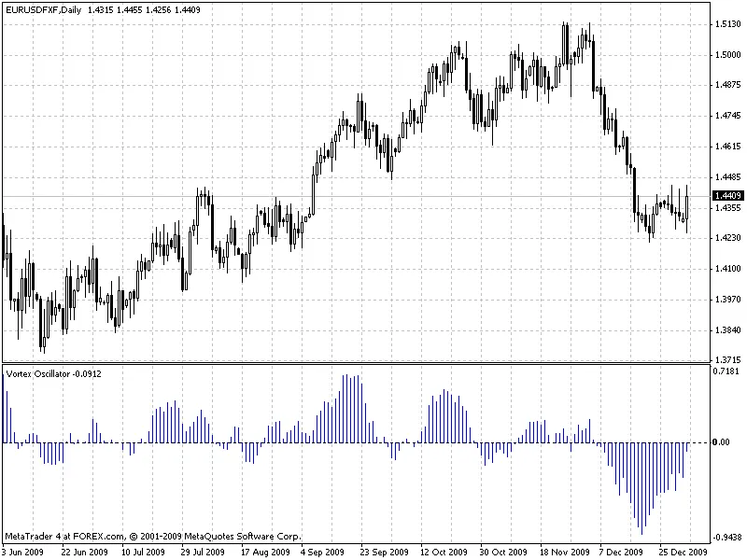Click the 1.3715 price axis label
Viewport: 747px width, 560px height.
pos(726,359)
